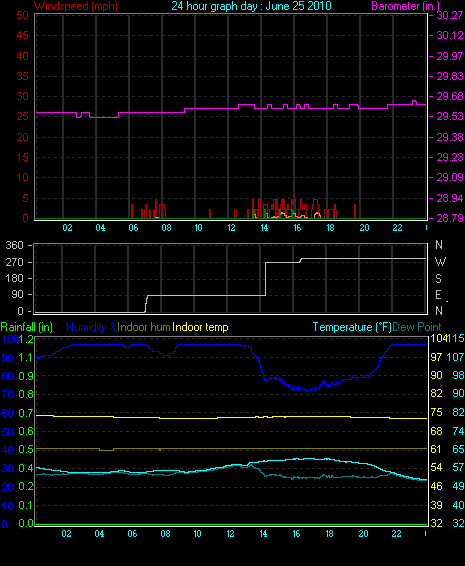Click the 50 mph windspeed scale value
The width and height of the screenshot is (465, 566).
tap(22, 15)
